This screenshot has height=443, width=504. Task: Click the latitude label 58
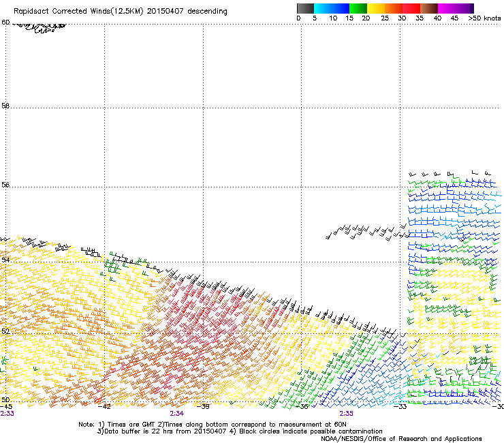point(5,106)
